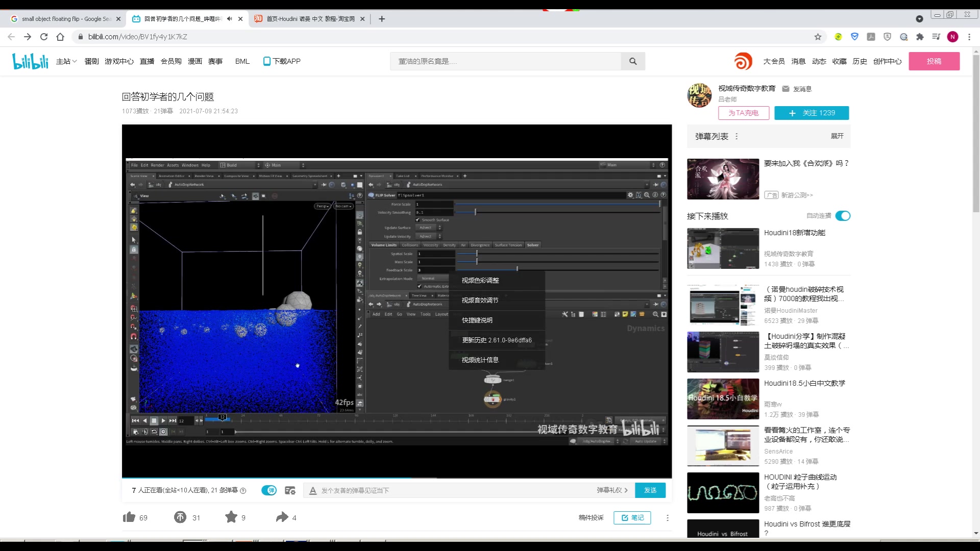Follow uploader with 关注 1239 button

pyautogui.click(x=812, y=113)
